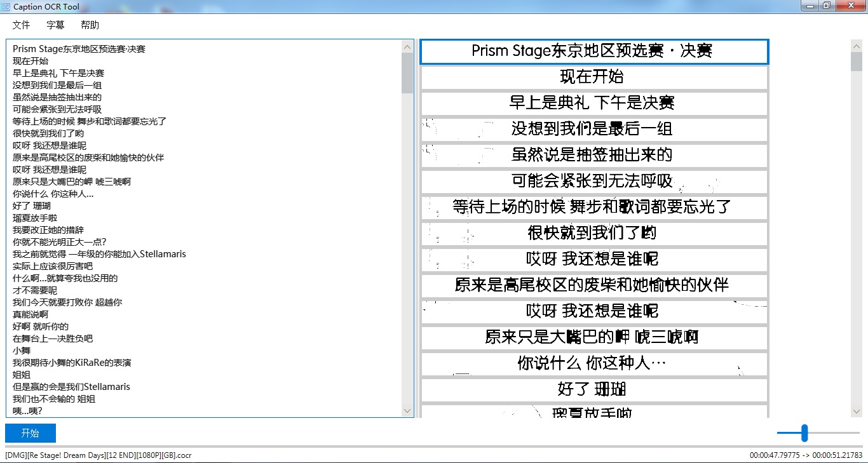
Task: Open the 文件 menu
Action: (21, 25)
